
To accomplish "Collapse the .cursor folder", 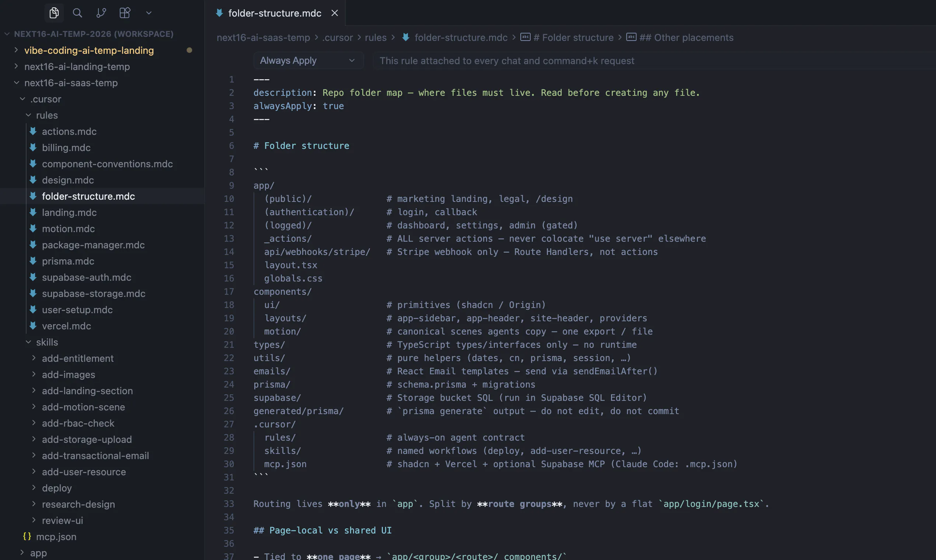I will pos(45,99).
